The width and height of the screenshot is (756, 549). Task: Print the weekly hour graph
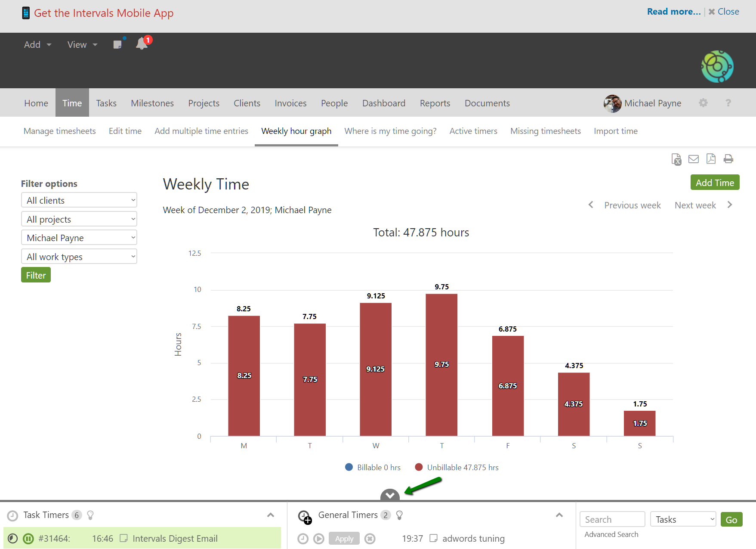point(728,159)
